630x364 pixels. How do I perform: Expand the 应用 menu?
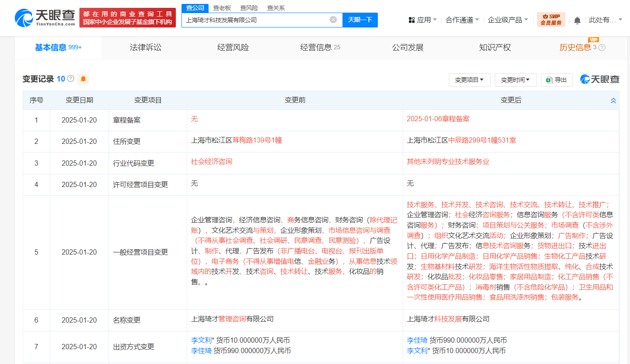click(x=423, y=20)
